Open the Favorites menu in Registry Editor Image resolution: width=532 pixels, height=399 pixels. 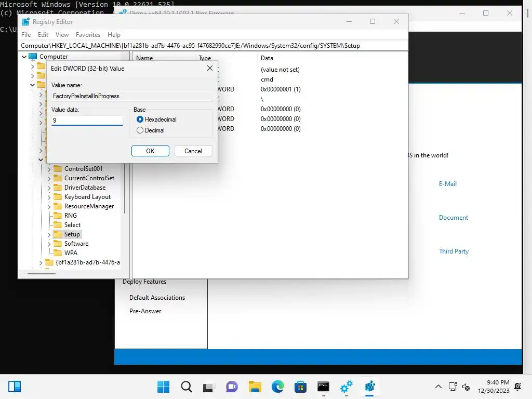(88, 35)
